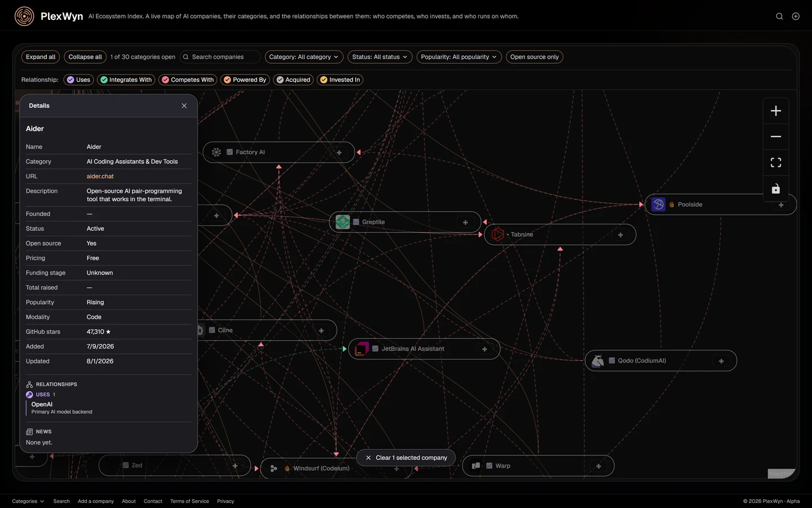Click the Poolside logo icon
Viewport: 812px width, 508px height.
(658, 204)
